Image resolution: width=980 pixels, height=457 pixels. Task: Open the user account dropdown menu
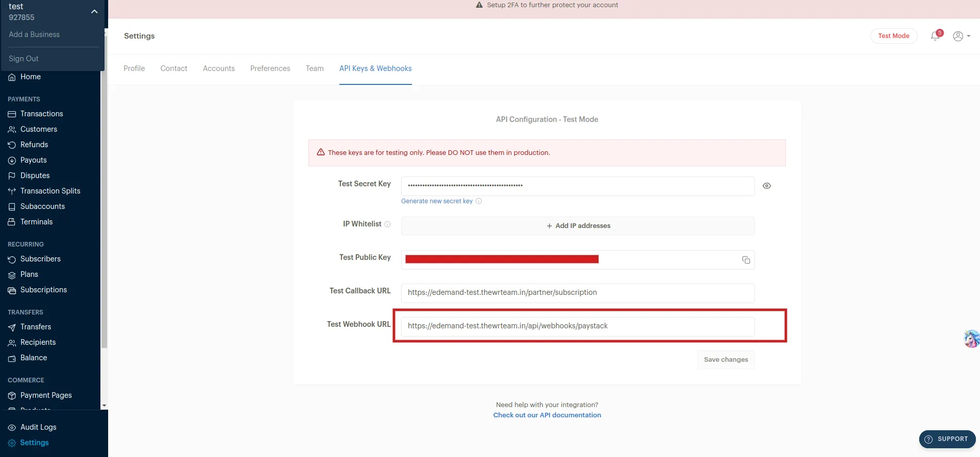coord(961,36)
